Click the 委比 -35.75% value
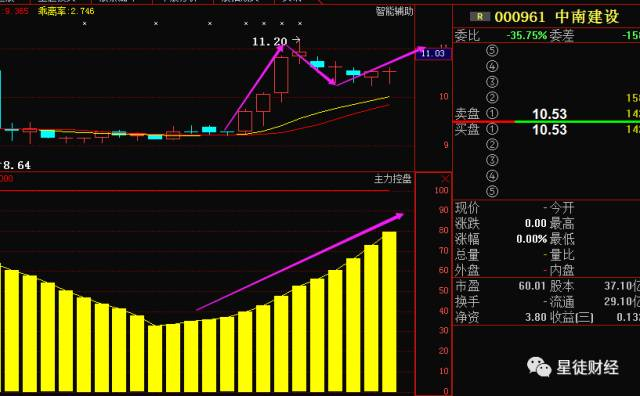Viewport: 640px width, 396px height. 527,36
